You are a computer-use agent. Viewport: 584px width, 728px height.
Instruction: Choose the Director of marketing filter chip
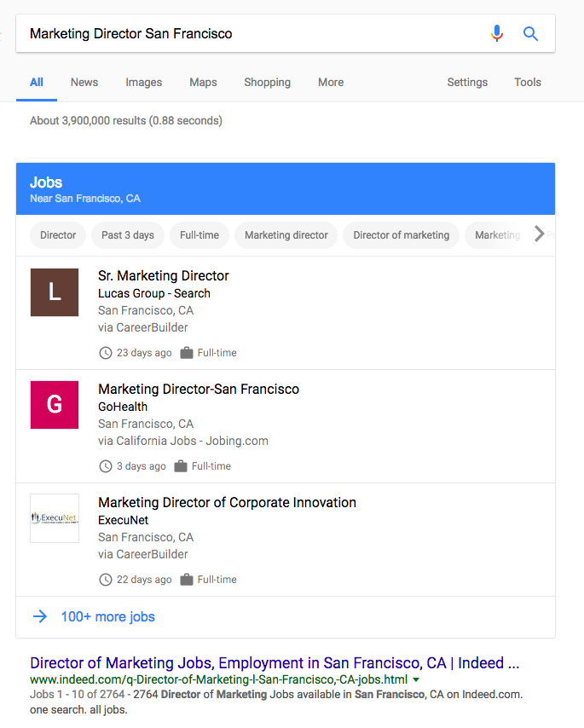(401, 235)
